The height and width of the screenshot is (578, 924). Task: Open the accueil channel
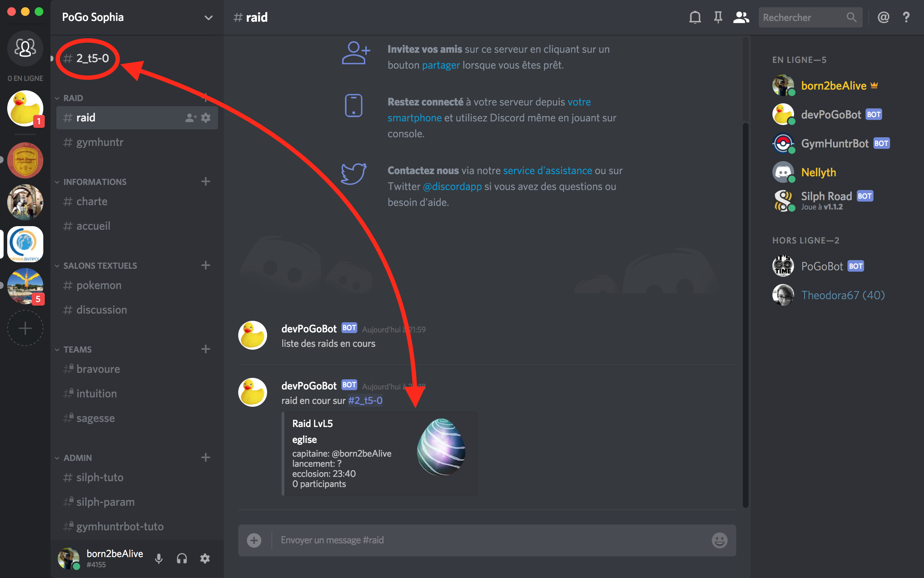(x=137, y=226)
